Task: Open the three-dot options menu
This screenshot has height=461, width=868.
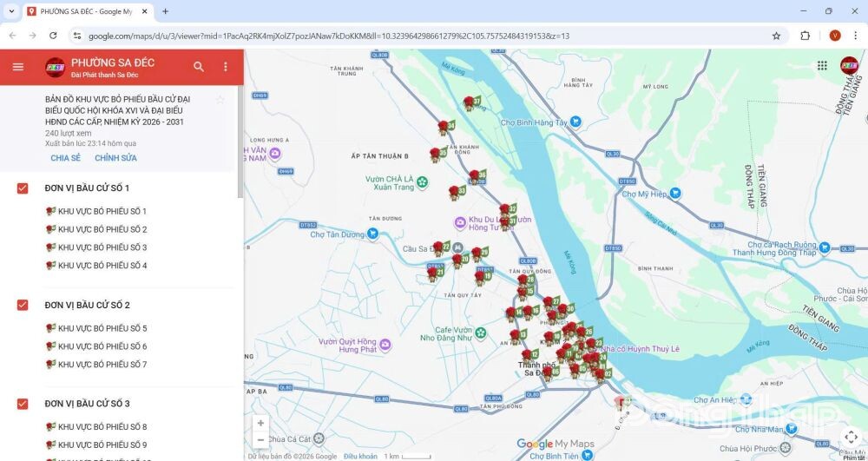Action: 226,67
